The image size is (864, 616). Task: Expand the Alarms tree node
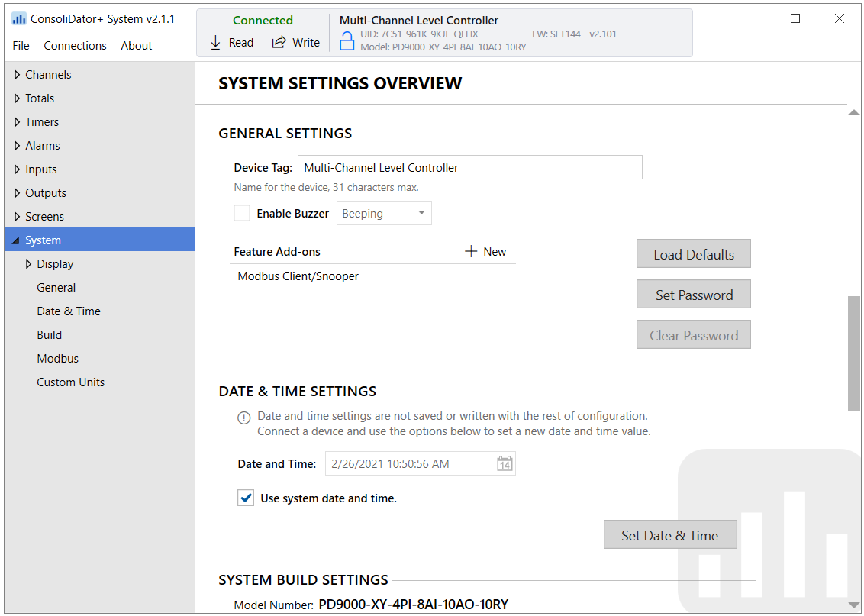(x=17, y=146)
